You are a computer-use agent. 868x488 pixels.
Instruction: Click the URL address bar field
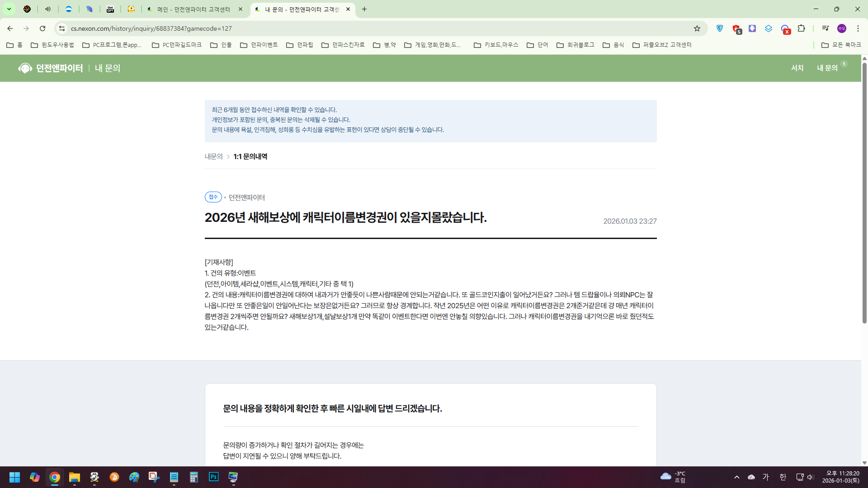click(362, 28)
